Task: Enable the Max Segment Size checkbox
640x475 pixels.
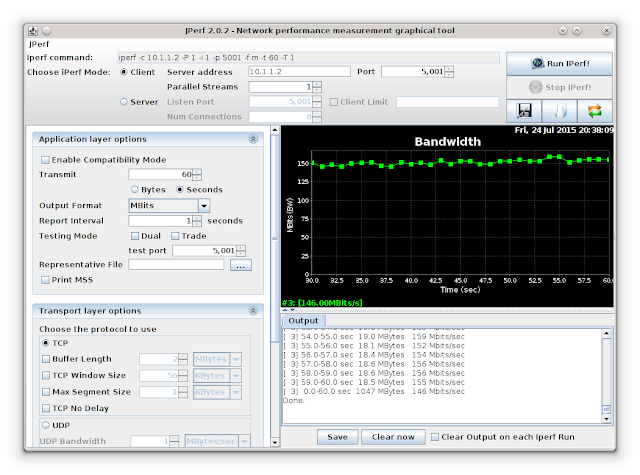Action: pos(46,392)
